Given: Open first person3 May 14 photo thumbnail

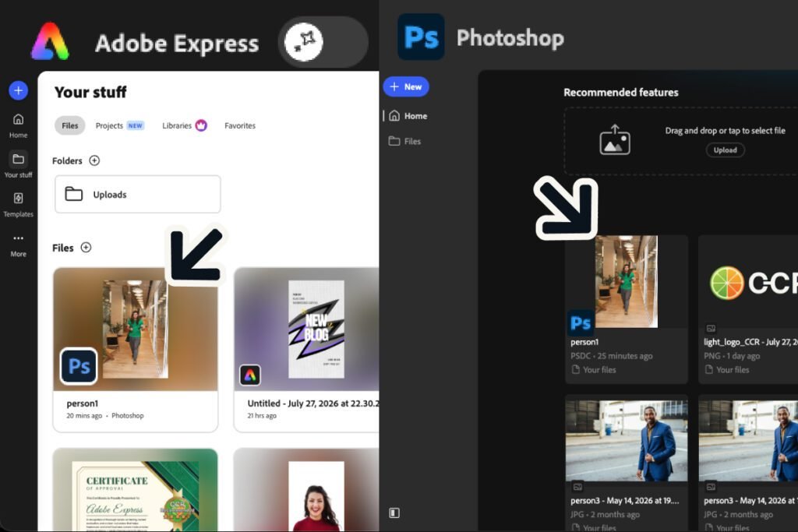Looking at the screenshot, I should [627, 440].
